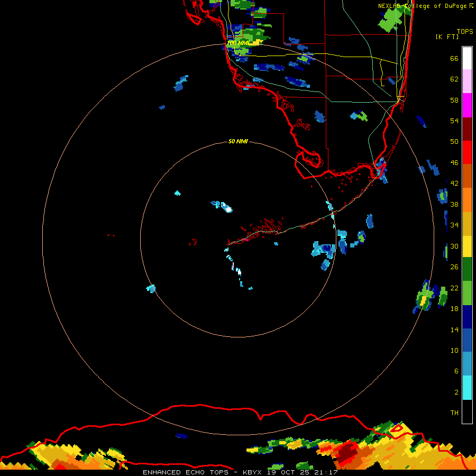The width and height of the screenshot is (476, 476).
Task: Click the 100 NMI range ring label
Action: tap(239, 43)
